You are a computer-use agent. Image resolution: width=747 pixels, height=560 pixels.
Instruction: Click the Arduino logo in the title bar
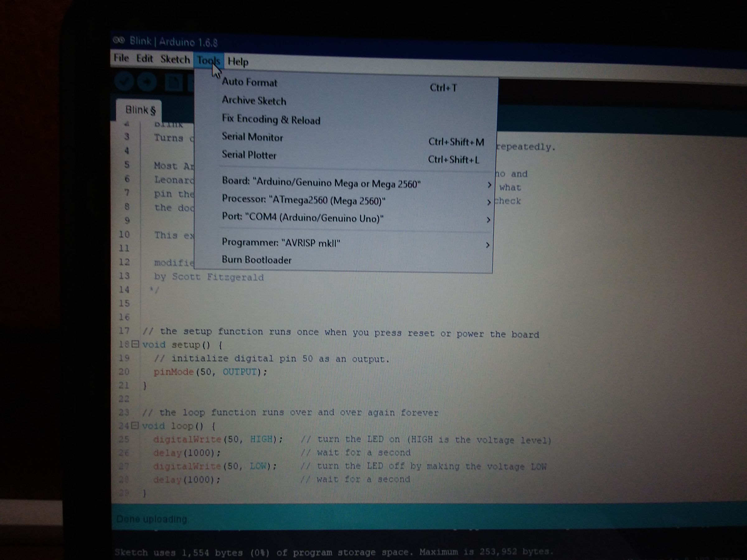(x=119, y=40)
